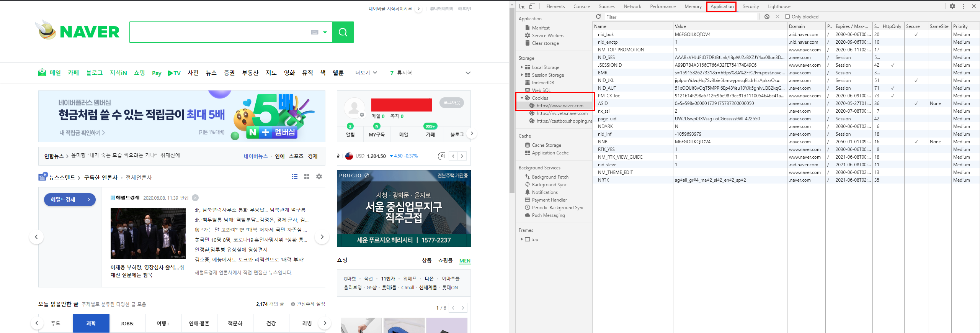
Task: Click the 로그아웃 button
Action: pos(452,103)
